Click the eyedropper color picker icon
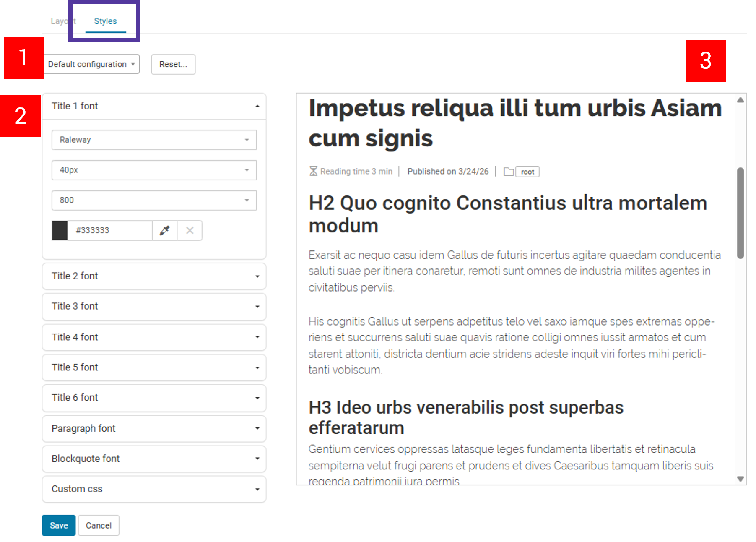Image resolution: width=756 pixels, height=542 pixels. tap(165, 230)
